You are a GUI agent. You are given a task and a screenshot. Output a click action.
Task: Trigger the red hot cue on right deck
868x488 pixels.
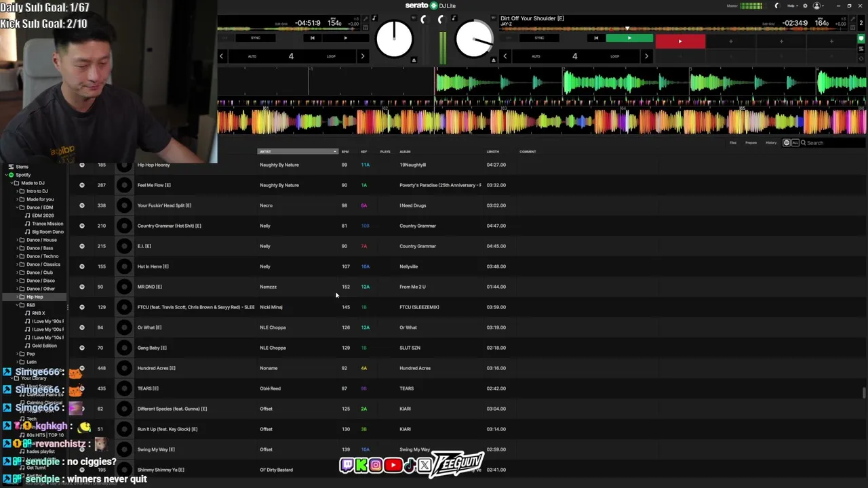tap(680, 41)
